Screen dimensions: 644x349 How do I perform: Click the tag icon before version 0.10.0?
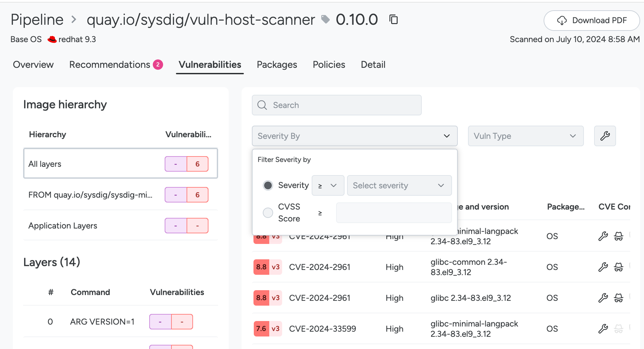pos(326,20)
